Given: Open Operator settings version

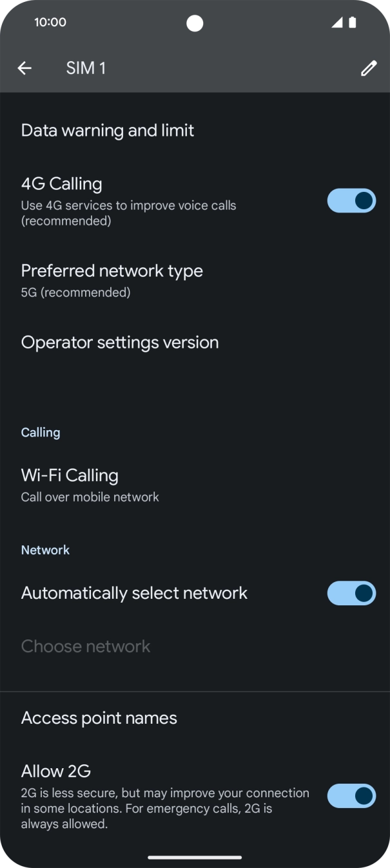Looking at the screenshot, I should [x=120, y=343].
